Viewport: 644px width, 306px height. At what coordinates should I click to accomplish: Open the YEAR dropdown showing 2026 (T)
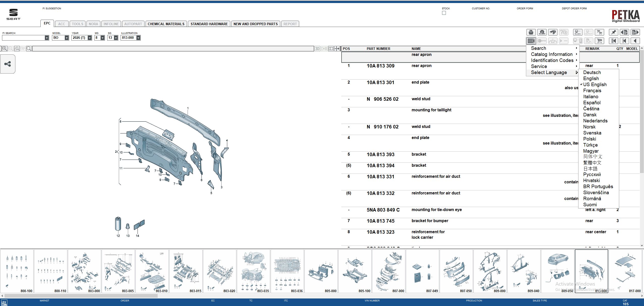[x=90, y=38]
